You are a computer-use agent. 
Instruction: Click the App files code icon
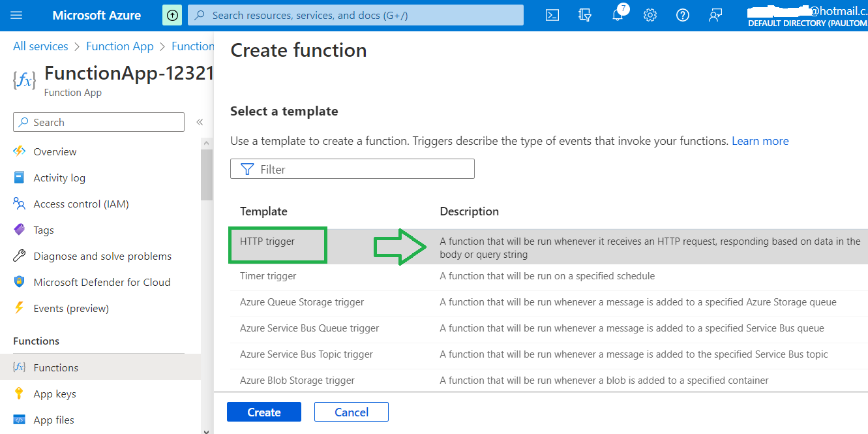click(20, 420)
